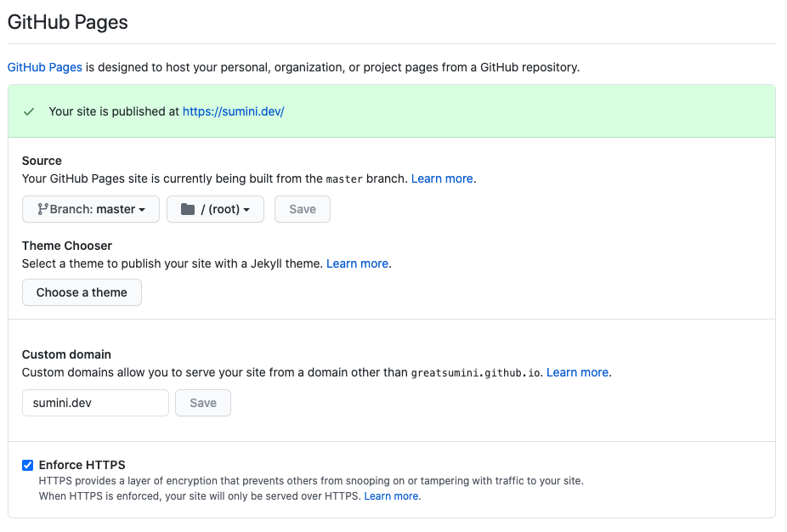
Task: Click the Save button beside folder selector
Action: 302,209
